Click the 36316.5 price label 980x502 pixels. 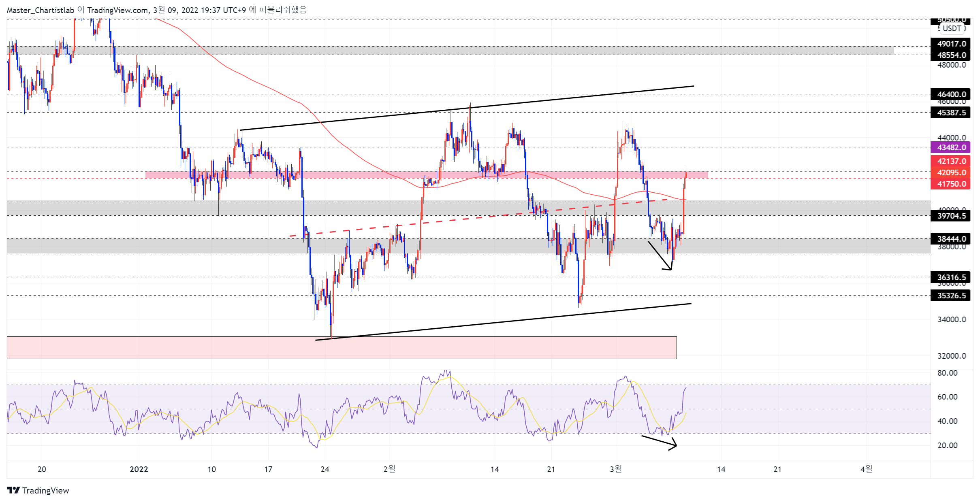click(950, 277)
